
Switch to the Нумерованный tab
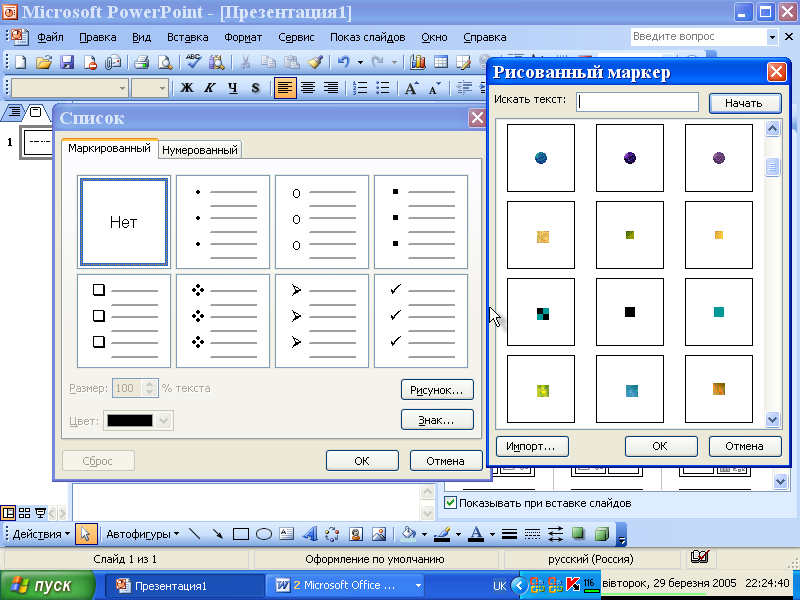click(x=199, y=150)
